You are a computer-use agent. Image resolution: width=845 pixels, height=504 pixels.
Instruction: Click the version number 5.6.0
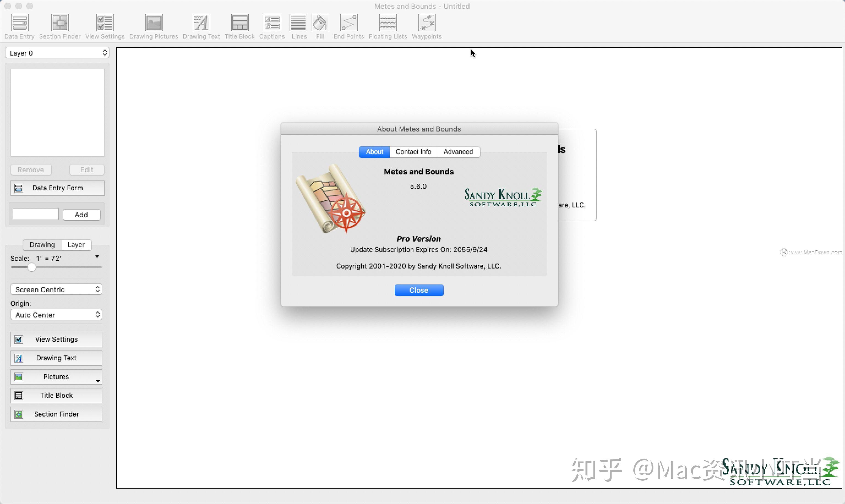(418, 187)
